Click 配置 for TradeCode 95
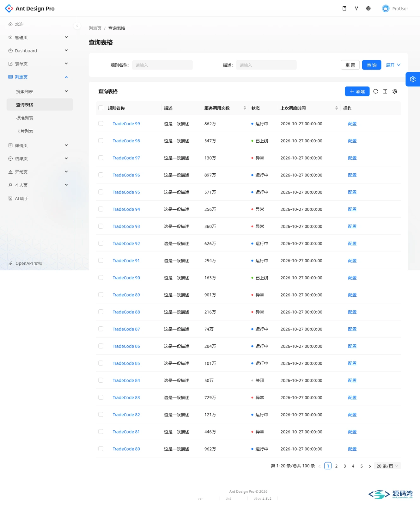This screenshot has height=506, width=420. 352,192
